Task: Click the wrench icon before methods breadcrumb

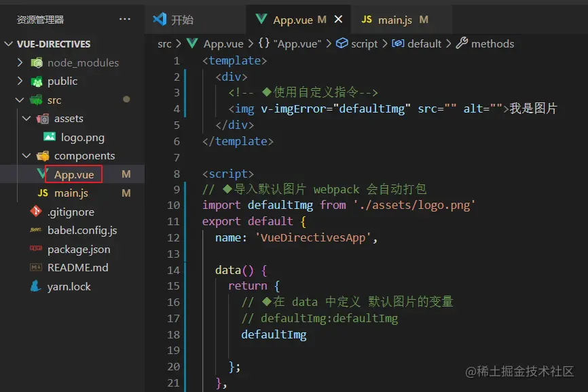Action: 462,43
